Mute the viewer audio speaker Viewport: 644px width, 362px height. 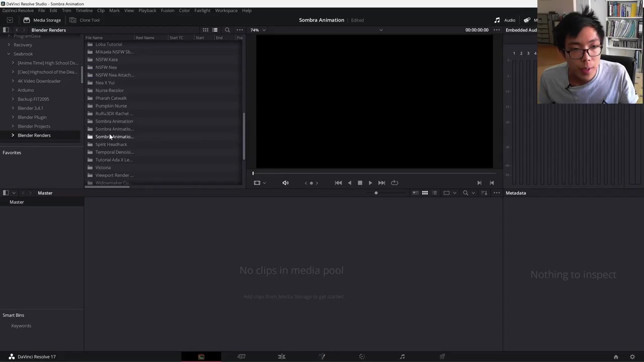coord(285,183)
